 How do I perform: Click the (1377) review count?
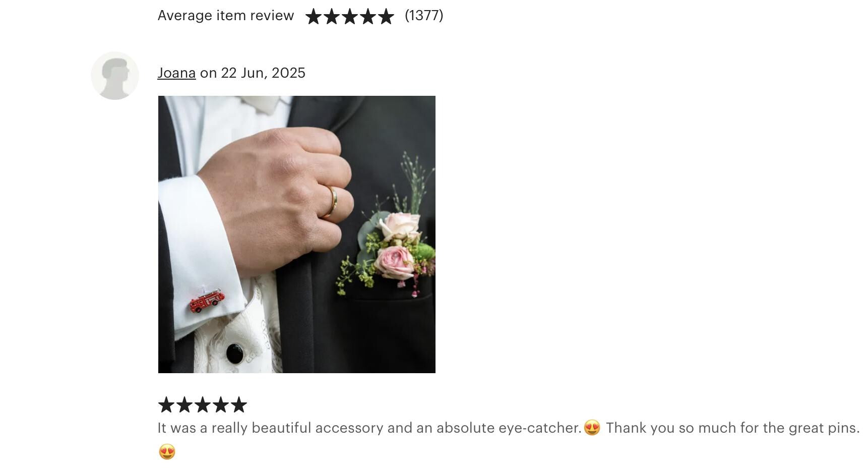click(424, 16)
